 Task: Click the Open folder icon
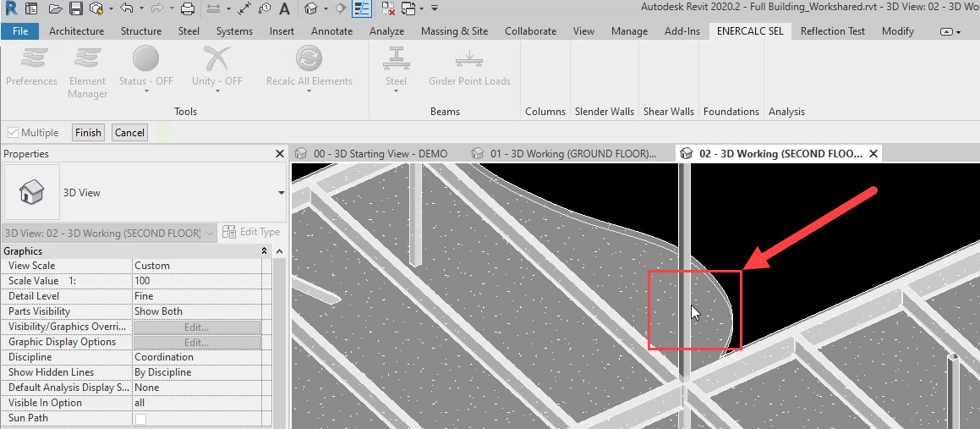tap(55, 8)
